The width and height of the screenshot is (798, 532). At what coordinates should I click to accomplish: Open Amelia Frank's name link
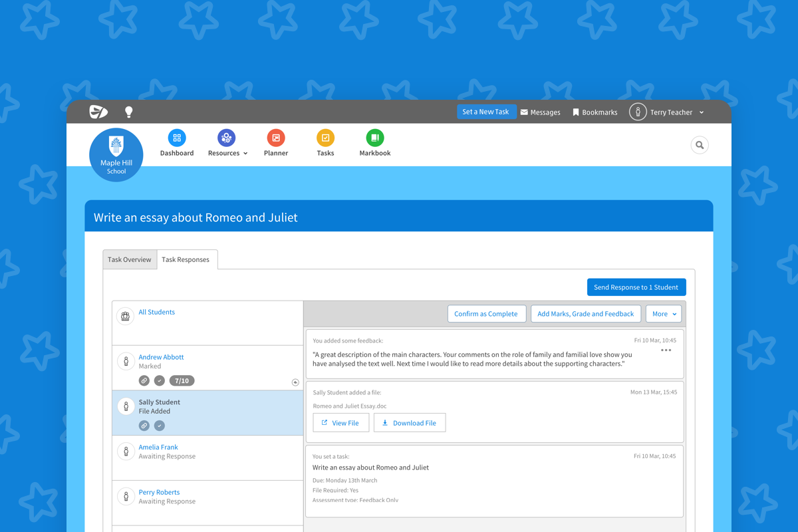(158, 448)
